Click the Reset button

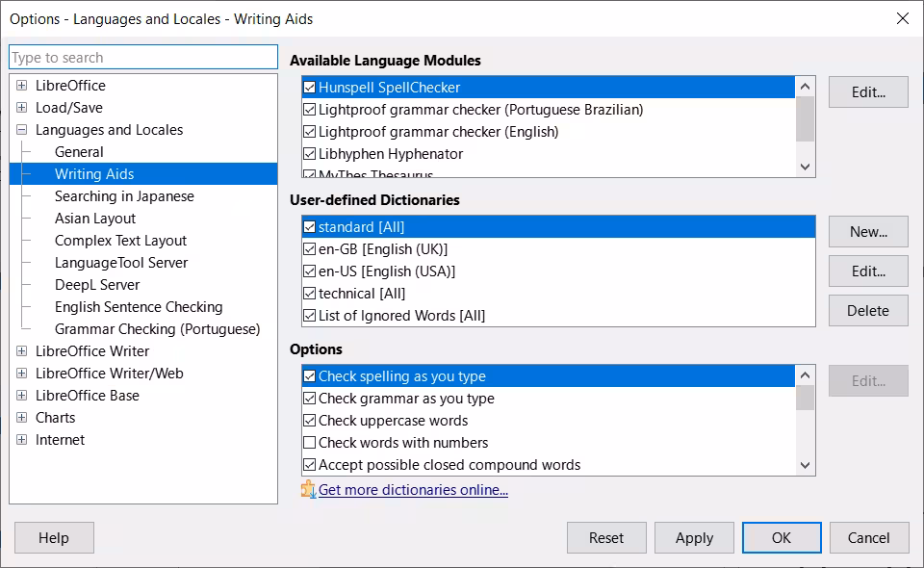pyautogui.click(x=606, y=537)
